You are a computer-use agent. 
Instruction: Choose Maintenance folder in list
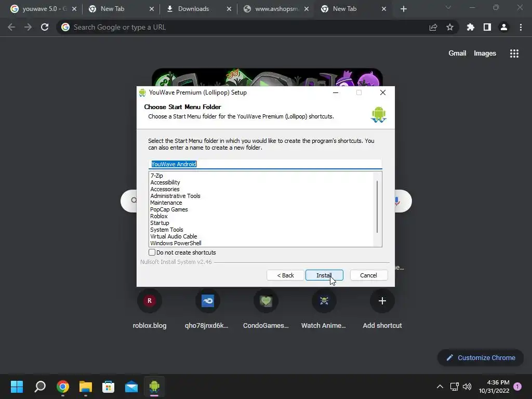[x=166, y=203]
